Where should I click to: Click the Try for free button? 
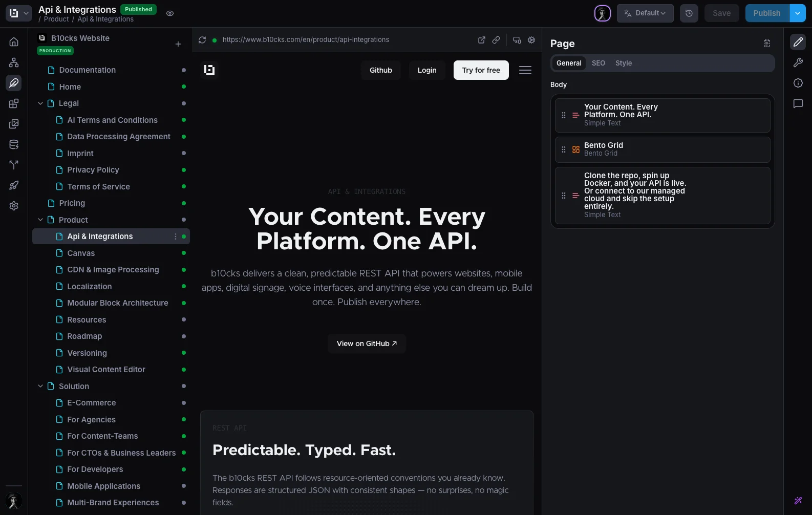481,70
